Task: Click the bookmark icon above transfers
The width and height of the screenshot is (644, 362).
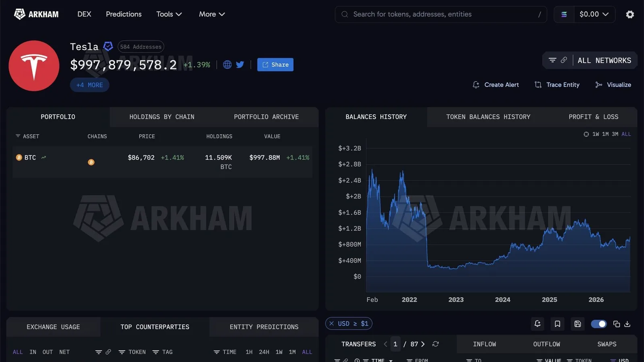Action: pyautogui.click(x=557, y=324)
